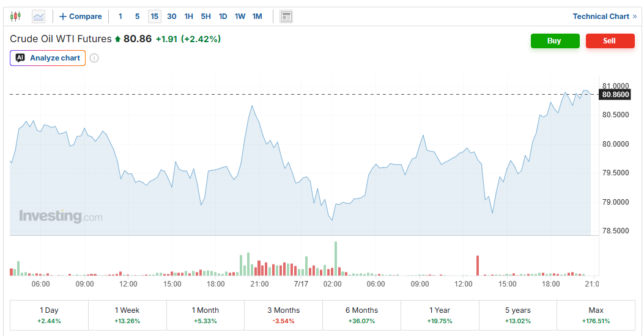This screenshot has width=644, height=336.
Task: Click the 78.5000 price axis label
Action: click(615, 231)
